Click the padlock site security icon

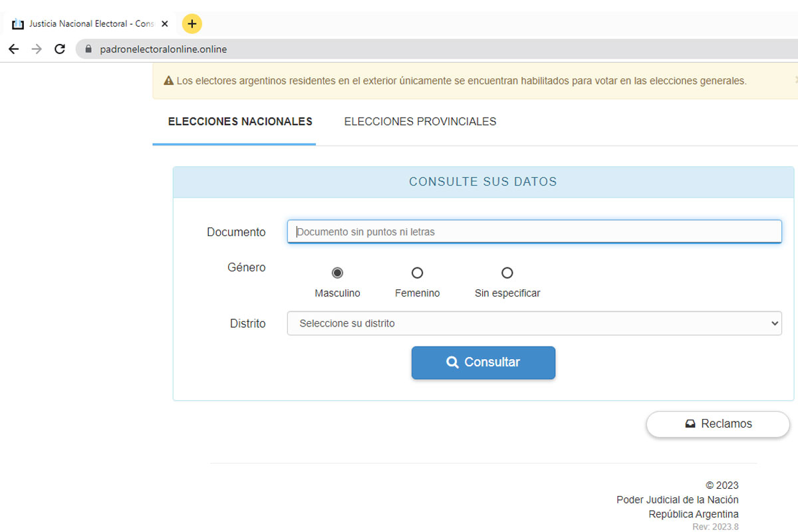(x=88, y=49)
